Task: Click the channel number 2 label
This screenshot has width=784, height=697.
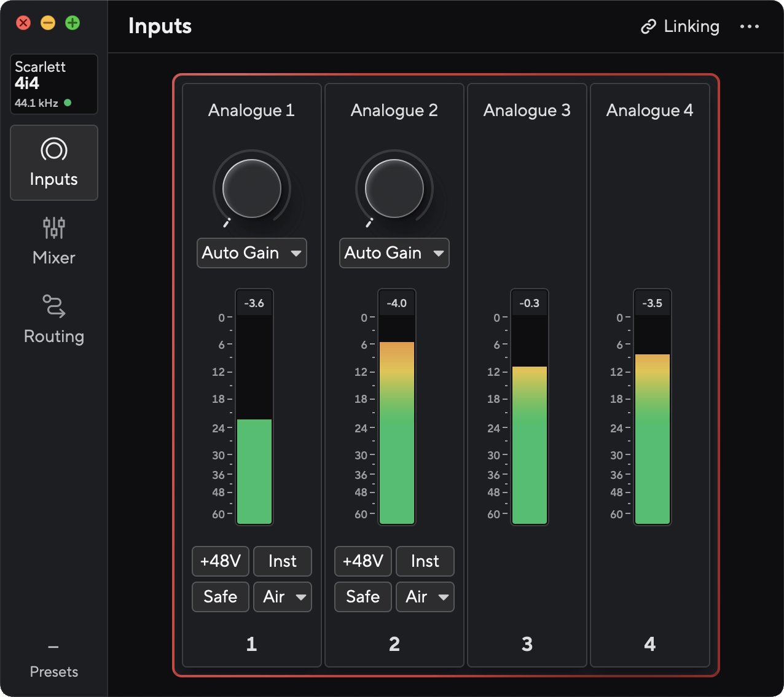Action: pos(394,644)
